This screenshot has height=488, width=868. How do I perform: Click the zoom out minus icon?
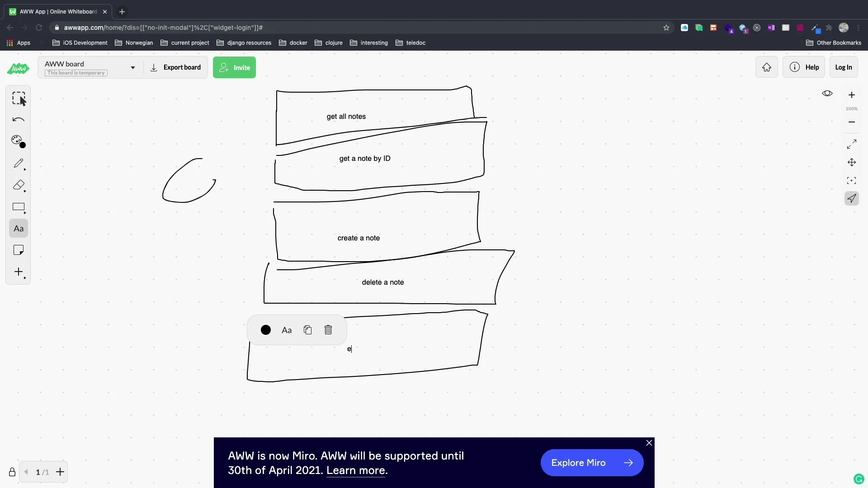tap(852, 122)
